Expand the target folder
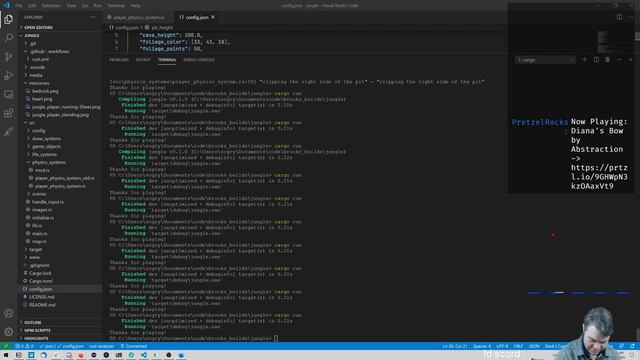This screenshot has width=640, height=360. (x=36, y=249)
